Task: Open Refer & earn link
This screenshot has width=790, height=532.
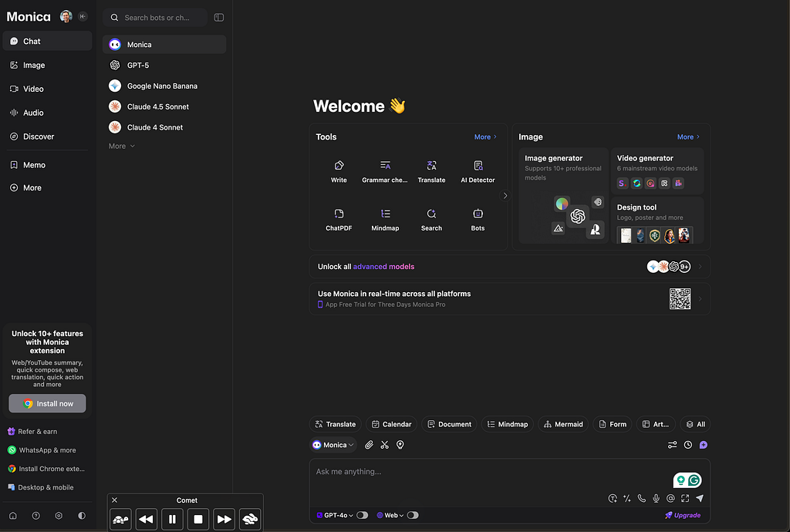Action: point(32,431)
